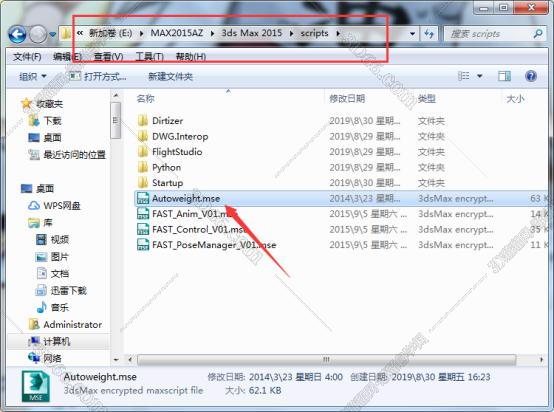Click the navigation pane scroll down arrow
This screenshot has width=554, height=412.
tap(116, 360)
